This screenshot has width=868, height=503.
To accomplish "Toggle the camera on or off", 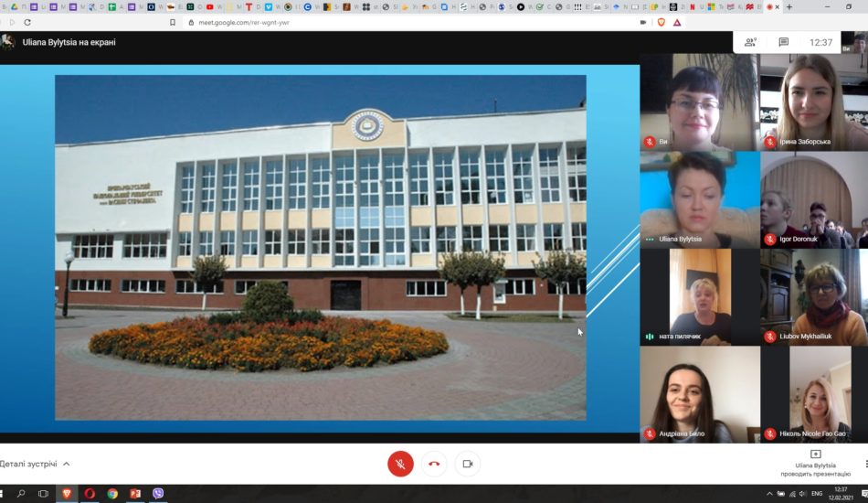I will tap(467, 464).
